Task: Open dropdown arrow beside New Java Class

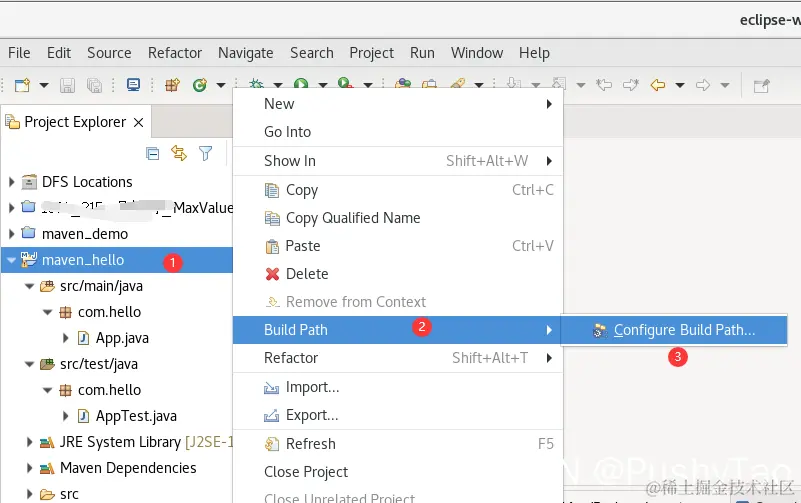Action: [x=221, y=85]
